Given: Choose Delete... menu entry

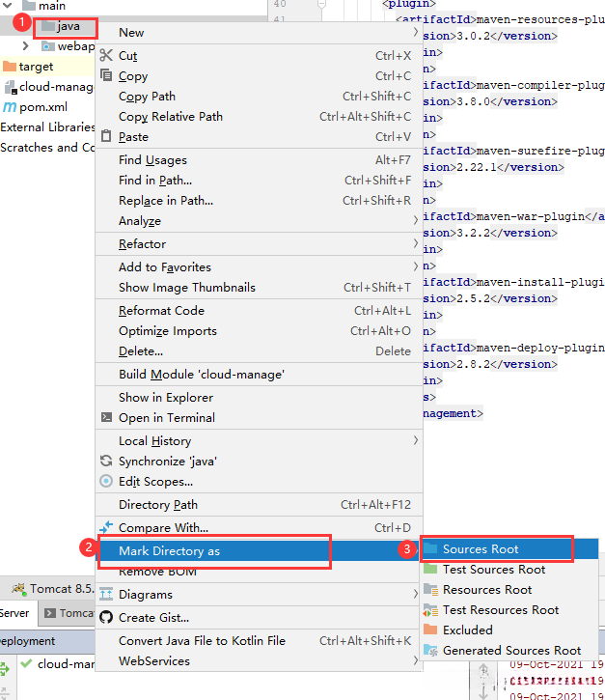Looking at the screenshot, I should tap(259, 350).
